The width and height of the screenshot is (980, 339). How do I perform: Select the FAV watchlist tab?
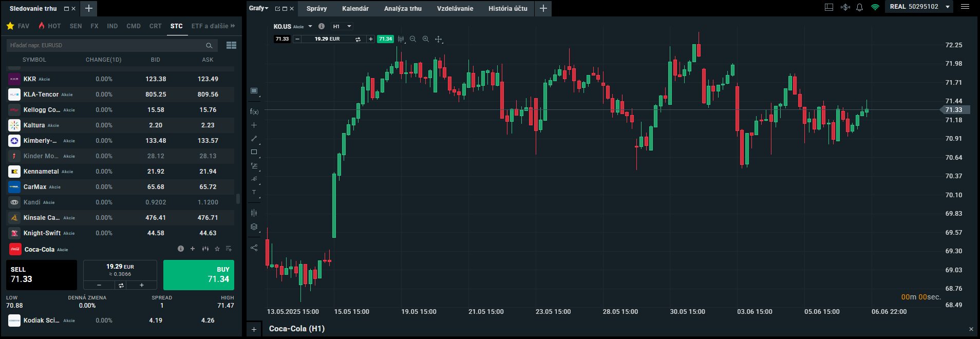[18, 26]
